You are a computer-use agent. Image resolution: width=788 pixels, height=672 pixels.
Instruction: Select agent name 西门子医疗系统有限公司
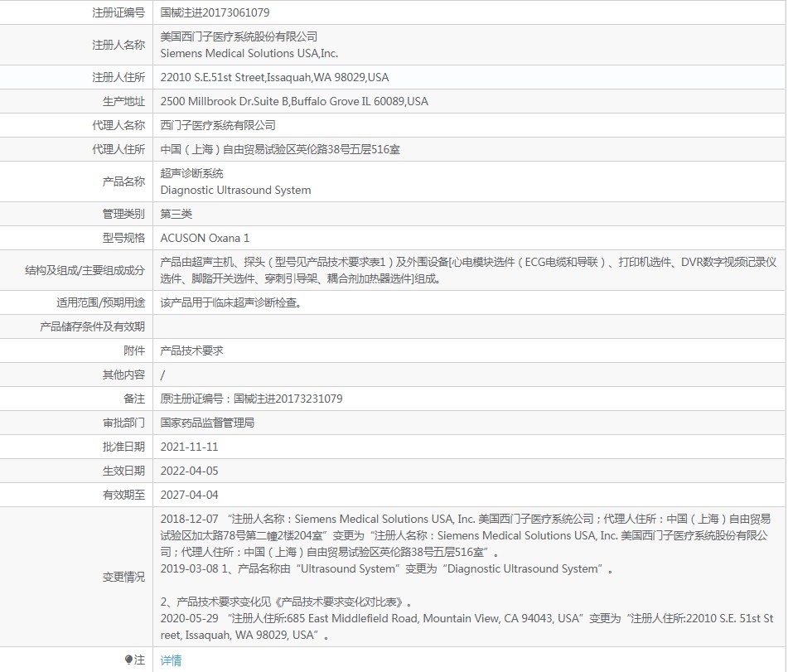coord(218,125)
